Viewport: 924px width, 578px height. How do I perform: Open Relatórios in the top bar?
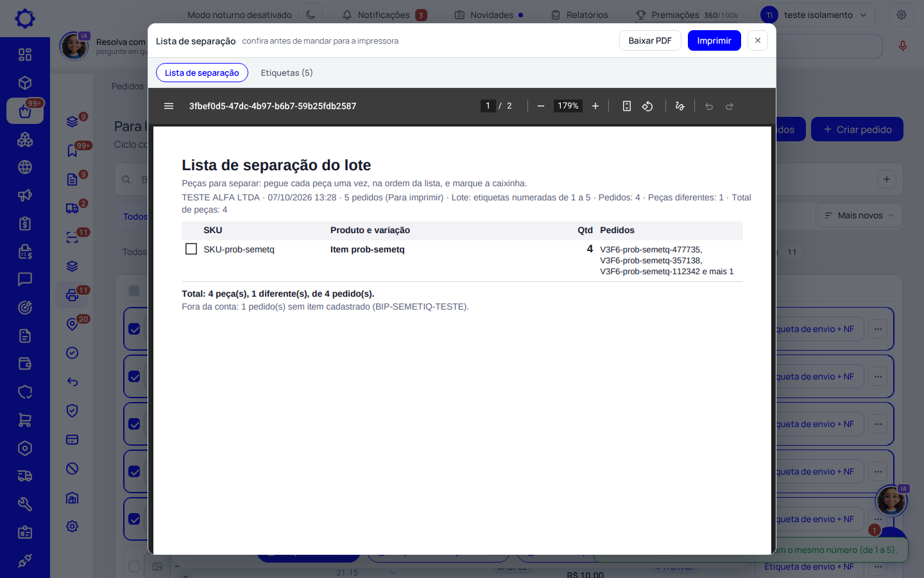pyautogui.click(x=579, y=15)
